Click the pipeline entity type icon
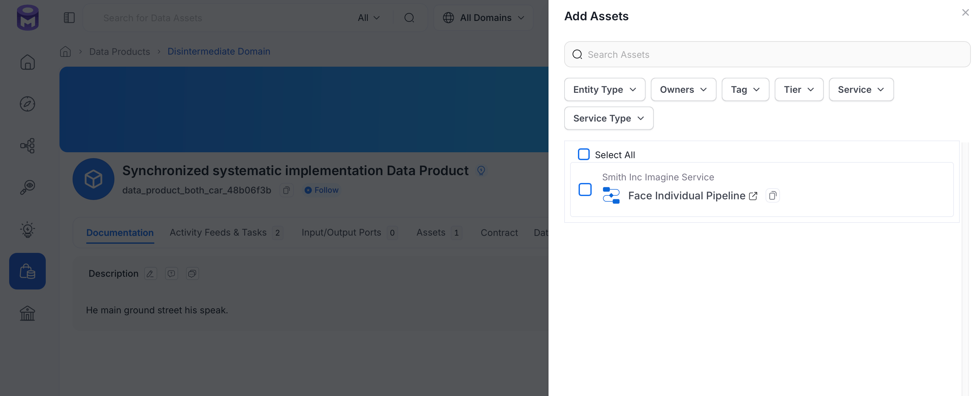 click(x=611, y=195)
